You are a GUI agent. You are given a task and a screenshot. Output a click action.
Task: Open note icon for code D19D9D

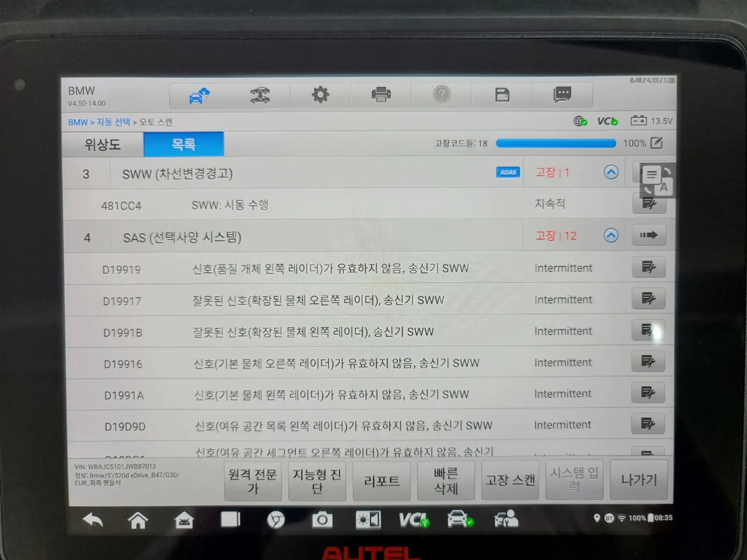(x=647, y=423)
